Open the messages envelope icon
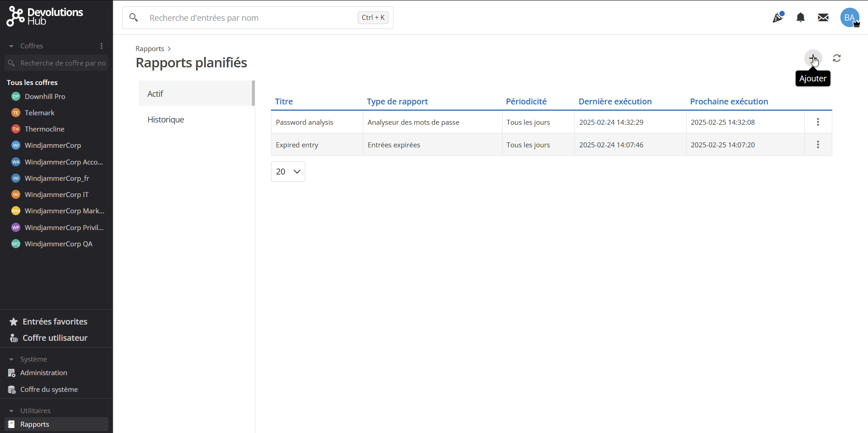 (823, 18)
